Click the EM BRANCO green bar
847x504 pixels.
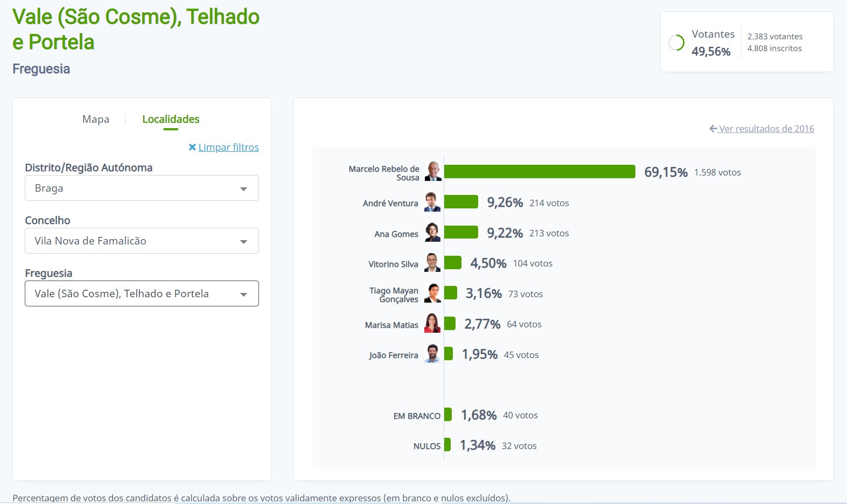[x=448, y=415]
